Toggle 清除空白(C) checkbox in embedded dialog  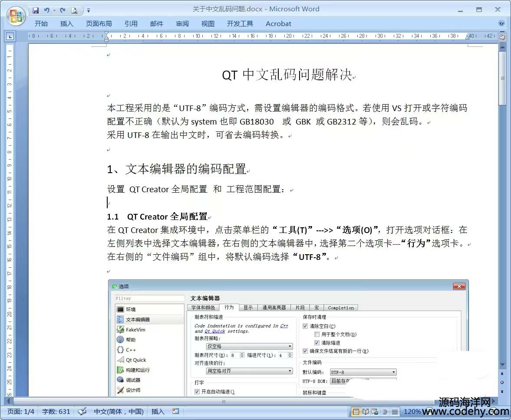[x=305, y=326]
